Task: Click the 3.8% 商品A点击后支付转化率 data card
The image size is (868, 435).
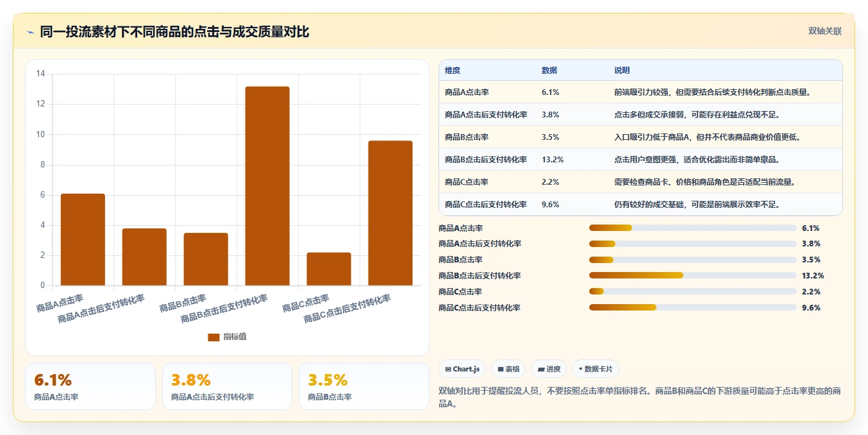Action: point(227,386)
